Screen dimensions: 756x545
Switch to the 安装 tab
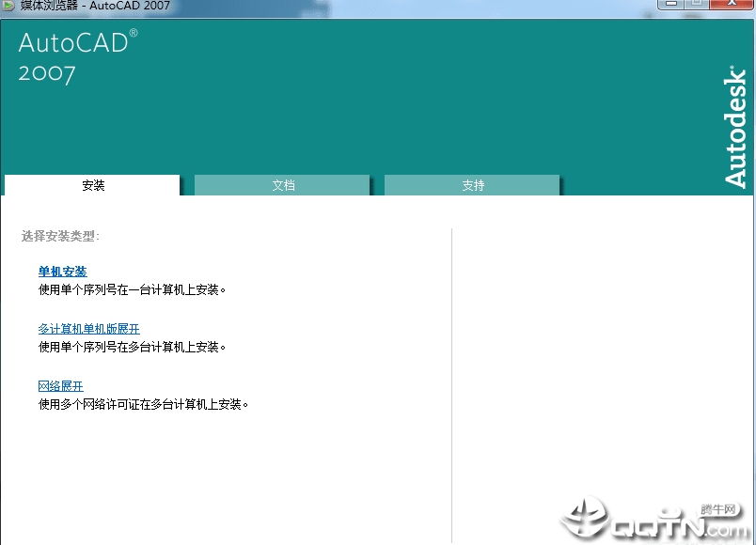[x=92, y=185]
